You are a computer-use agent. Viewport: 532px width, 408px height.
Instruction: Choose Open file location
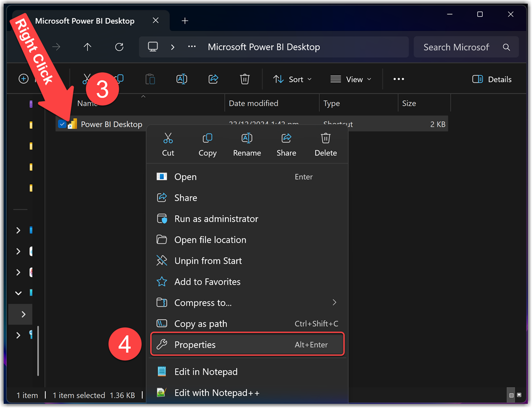[247, 240]
